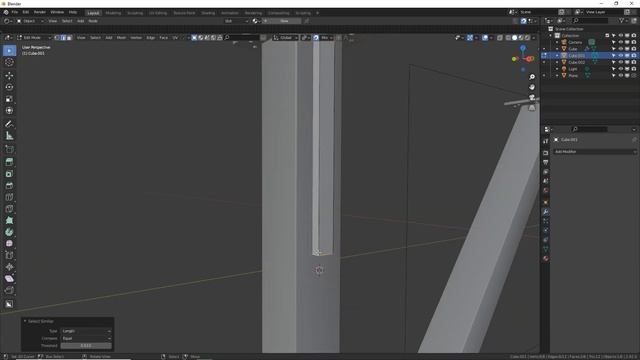This screenshot has width=640, height=360.
Task: Select the Plane object in outliner
Action: [573, 76]
